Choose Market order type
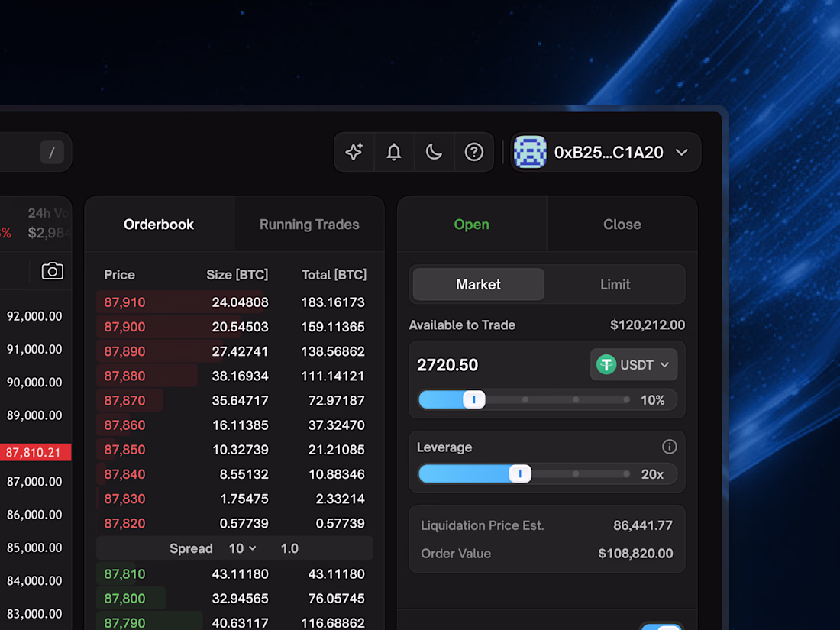This screenshot has width=840, height=630. 478,285
